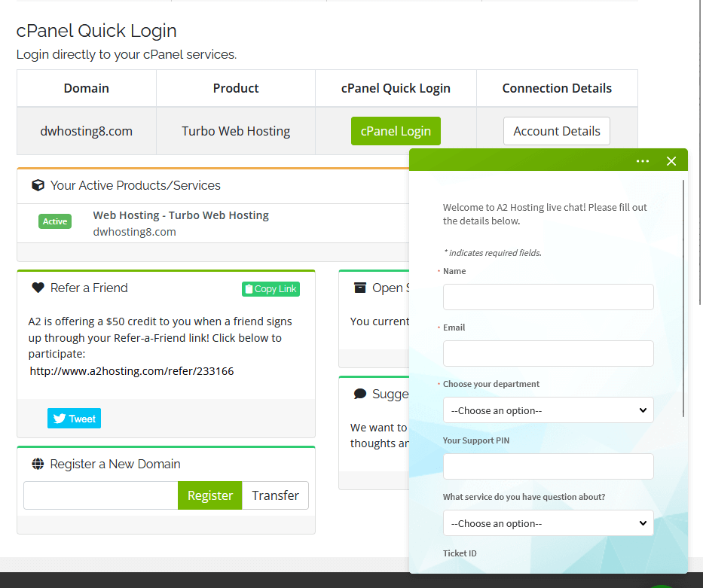703x588 pixels.
Task: Click the chat form scrollbar
Action: (x=683, y=298)
